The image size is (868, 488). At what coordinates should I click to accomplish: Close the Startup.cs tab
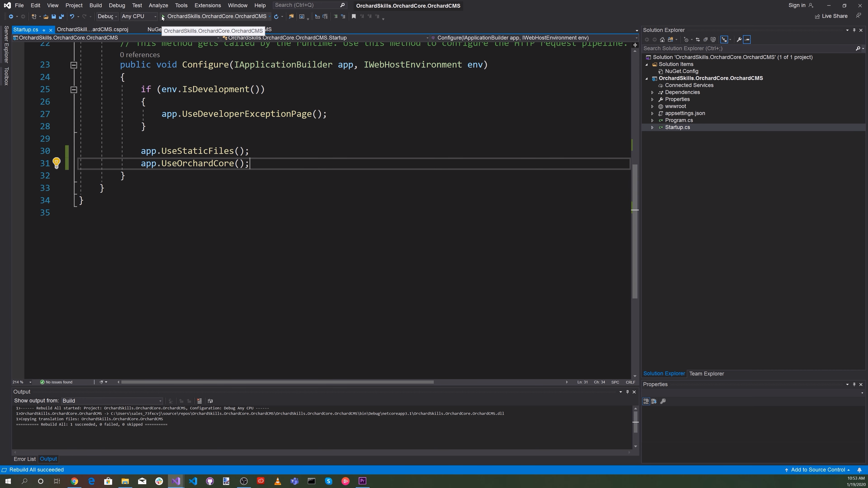(51, 30)
